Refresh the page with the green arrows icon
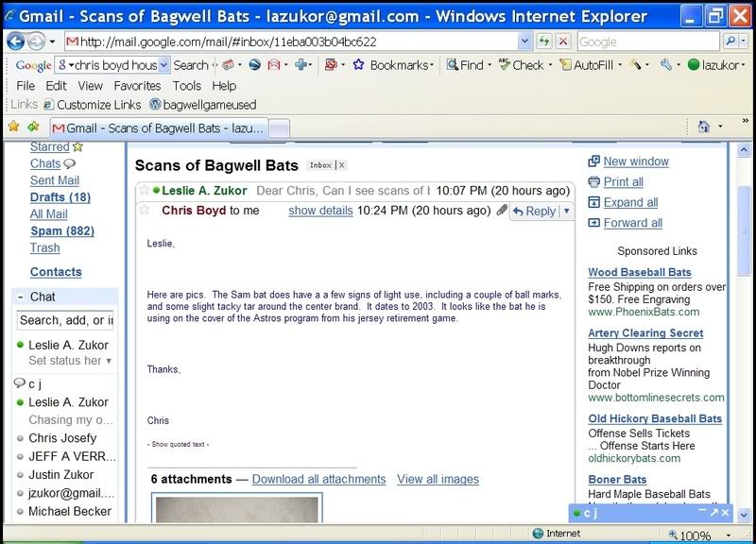Screen dimensions: 756x544 click(544, 42)
